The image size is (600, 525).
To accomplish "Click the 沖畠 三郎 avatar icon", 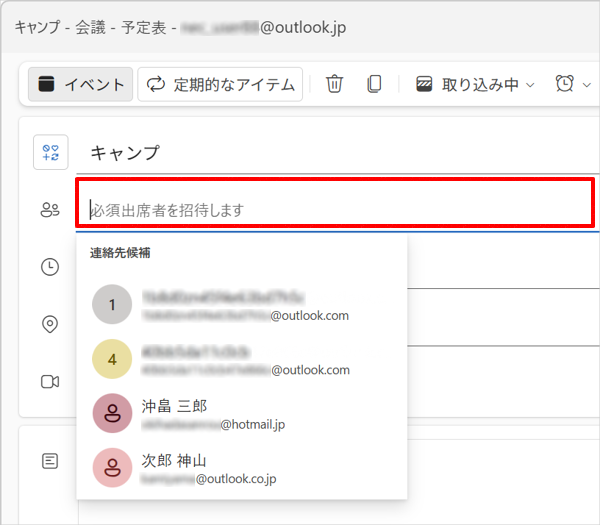I will coord(112,413).
